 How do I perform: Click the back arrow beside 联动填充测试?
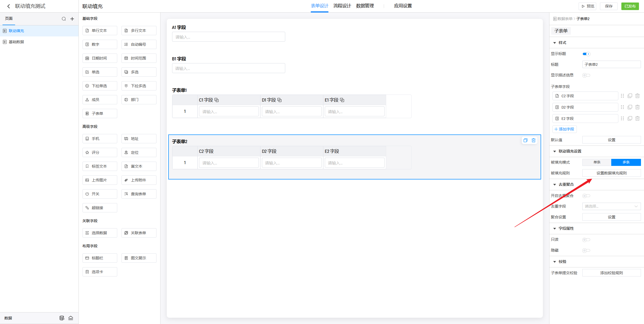click(9, 6)
